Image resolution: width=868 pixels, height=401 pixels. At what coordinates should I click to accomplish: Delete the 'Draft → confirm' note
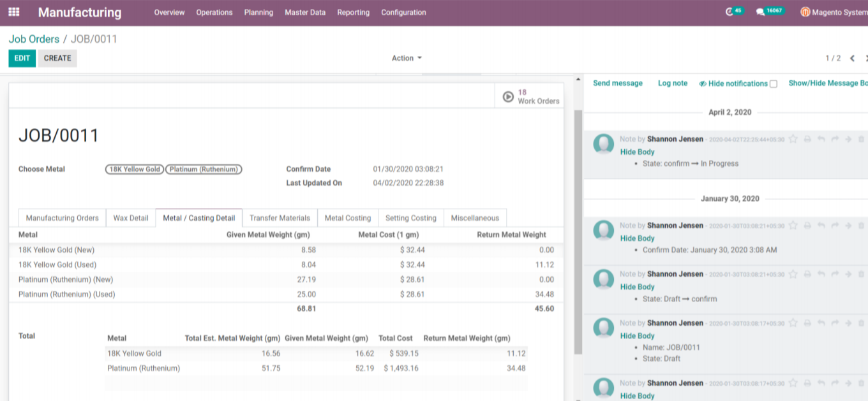861,274
